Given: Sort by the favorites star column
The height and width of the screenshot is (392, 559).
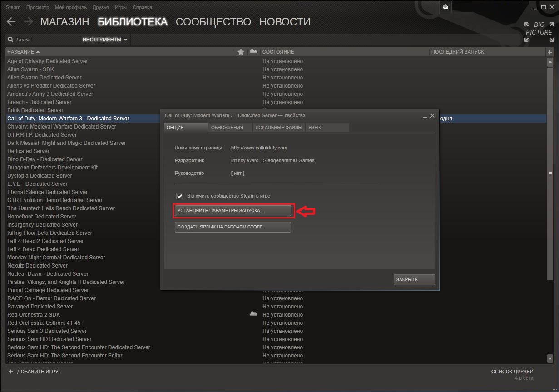Looking at the screenshot, I should click(241, 52).
